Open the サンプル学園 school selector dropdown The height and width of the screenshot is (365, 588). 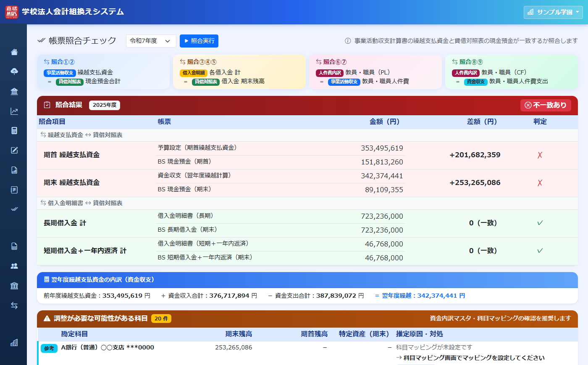pos(553,12)
